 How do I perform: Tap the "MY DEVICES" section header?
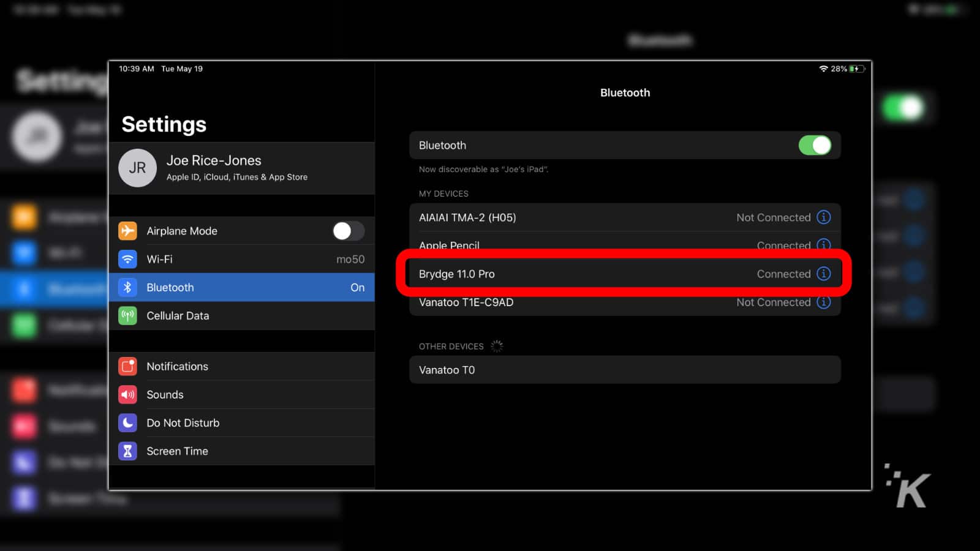coord(443,193)
